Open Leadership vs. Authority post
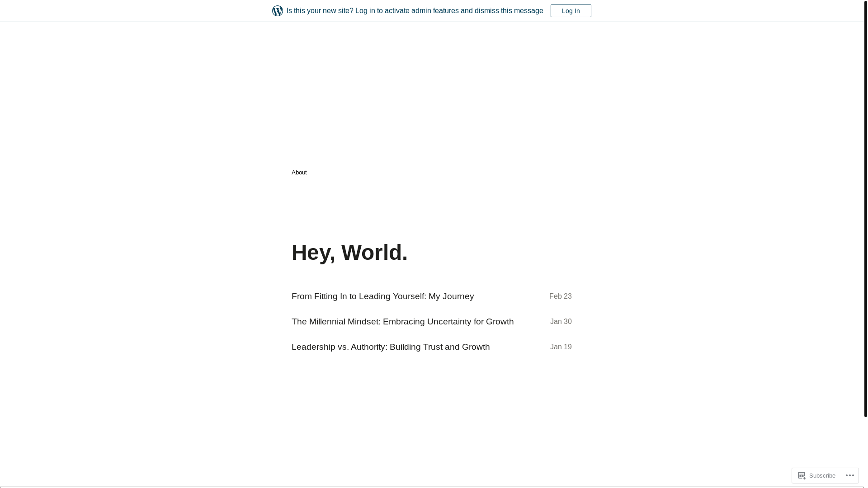 click(x=391, y=347)
